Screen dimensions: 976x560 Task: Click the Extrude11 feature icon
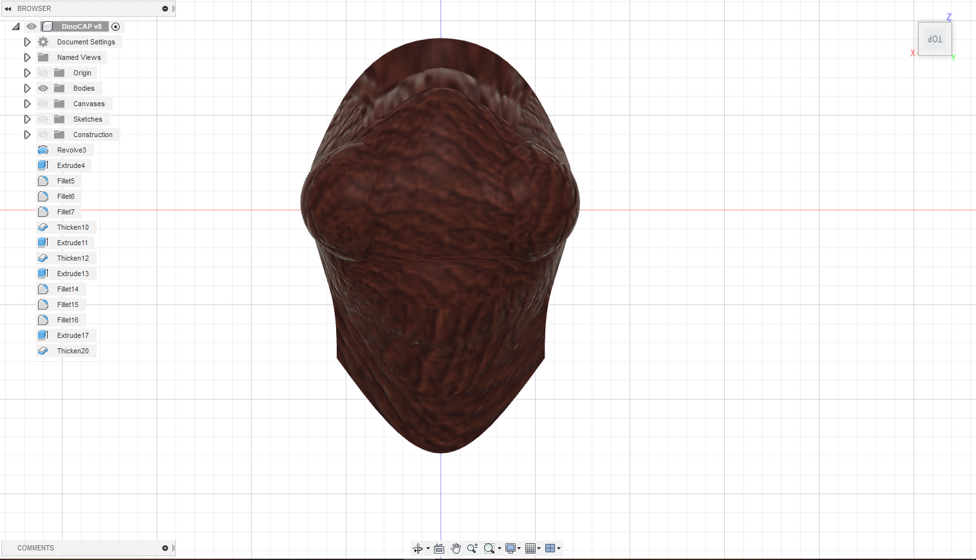[43, 243]
